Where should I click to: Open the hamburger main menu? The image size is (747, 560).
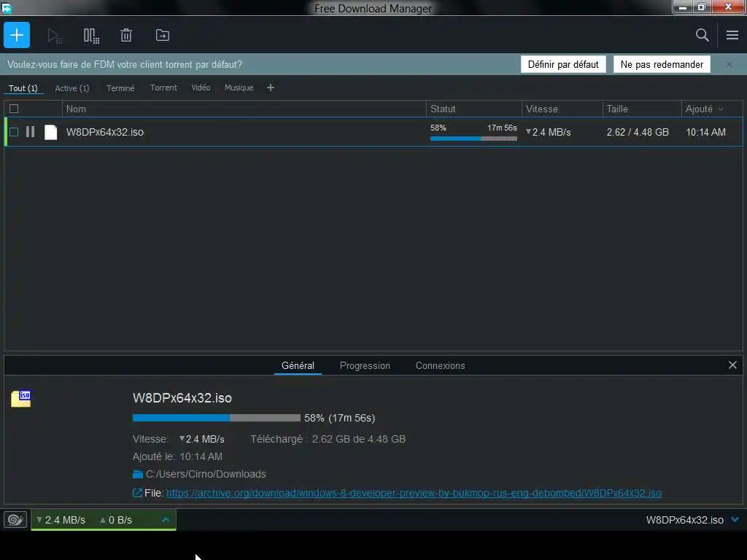click(x=732, y=35)
